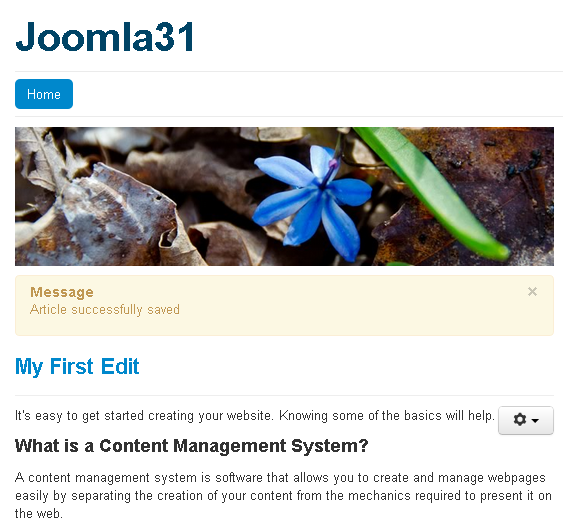This screenshot has height=526, width=563.
Task: Open the article tools gear icon
Action: tap(520, 419)
